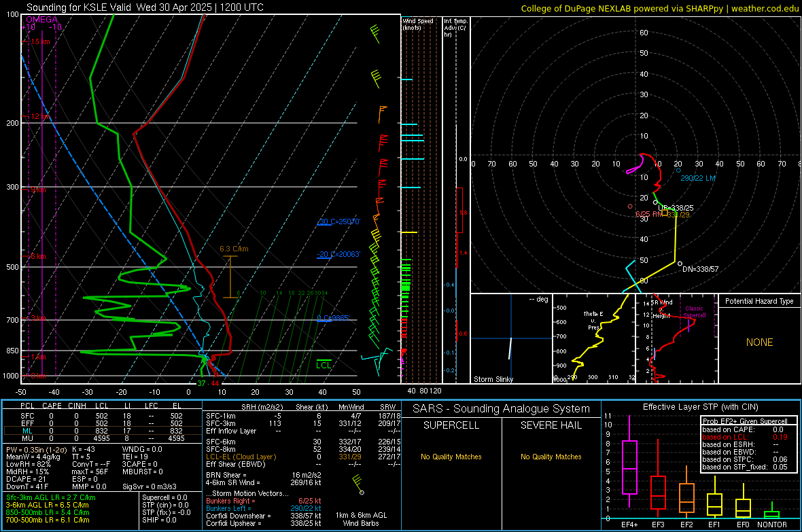The width and height of the screenshot is (802, 532).
Task: Click the K = -43 index
Action: 84,449
